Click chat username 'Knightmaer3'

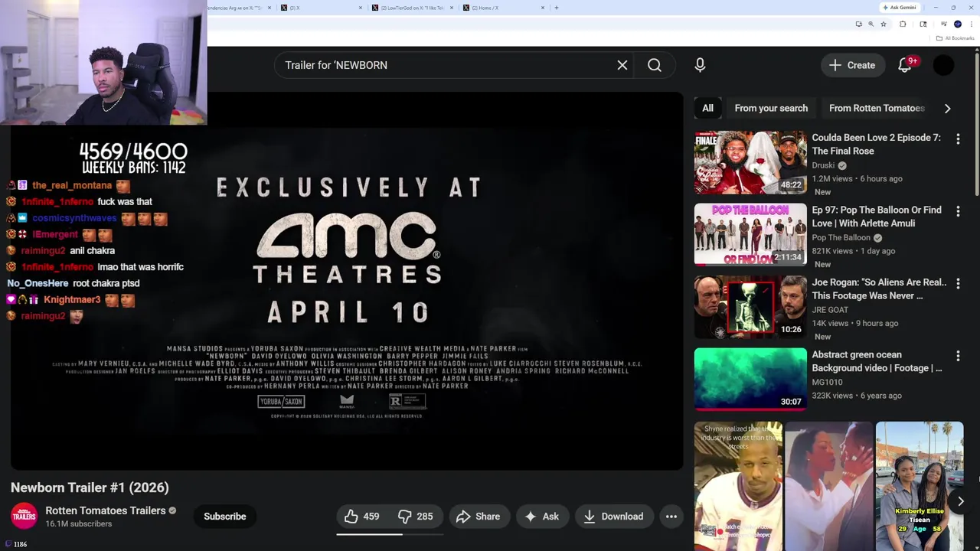click(x=72, y=299)
